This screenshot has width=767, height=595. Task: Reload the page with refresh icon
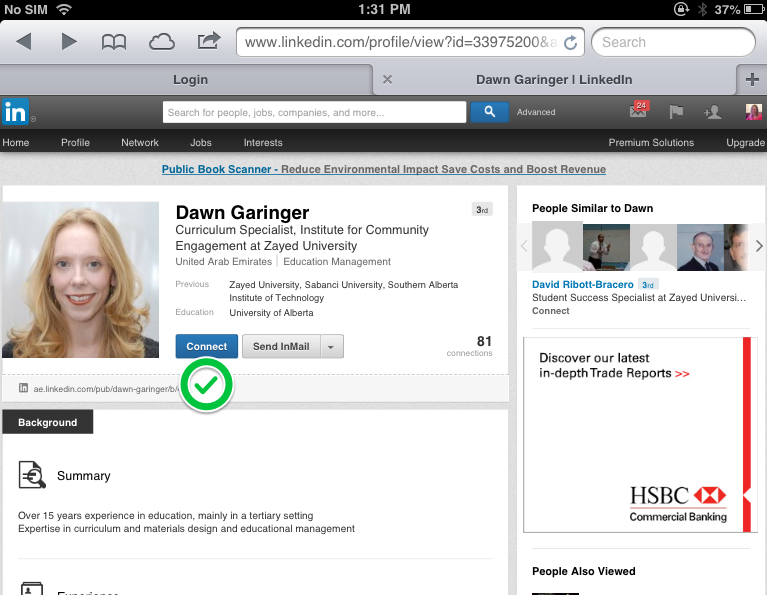570,43
